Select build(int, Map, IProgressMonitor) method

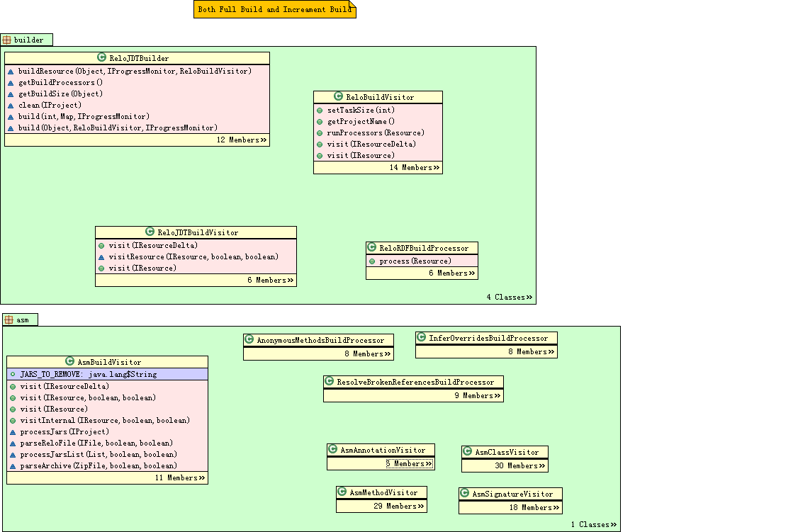click(x=84, y=116)
